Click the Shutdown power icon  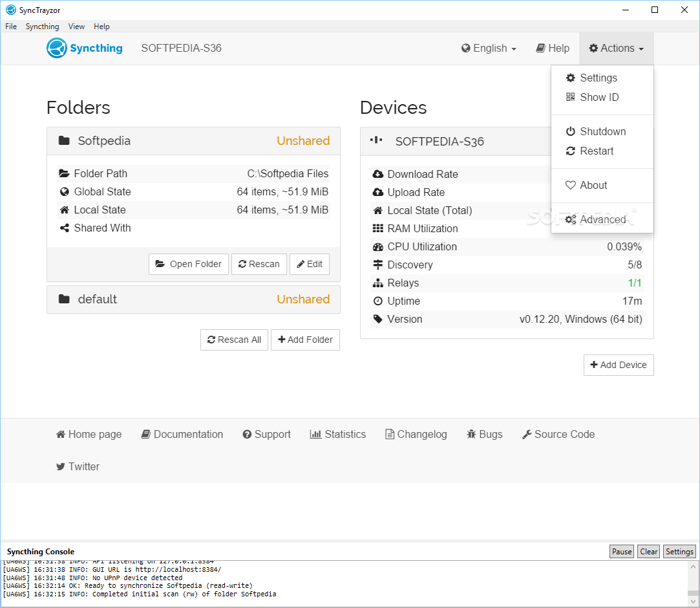point(571,131)
